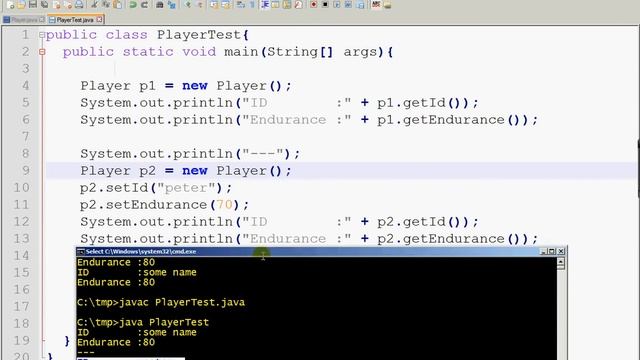
Task: Click the Zoom In toolbar icon
Action: [188, 4]
